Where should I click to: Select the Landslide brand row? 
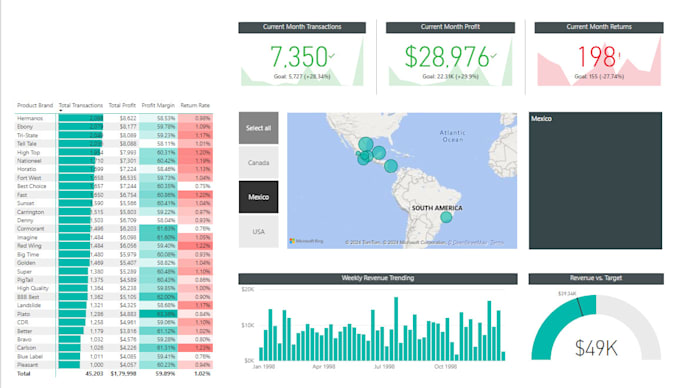114,305
